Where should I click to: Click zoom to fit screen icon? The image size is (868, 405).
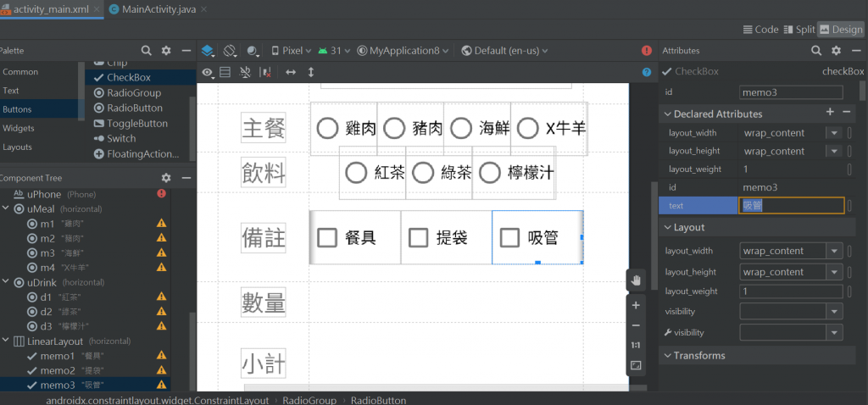pos(636,365)
